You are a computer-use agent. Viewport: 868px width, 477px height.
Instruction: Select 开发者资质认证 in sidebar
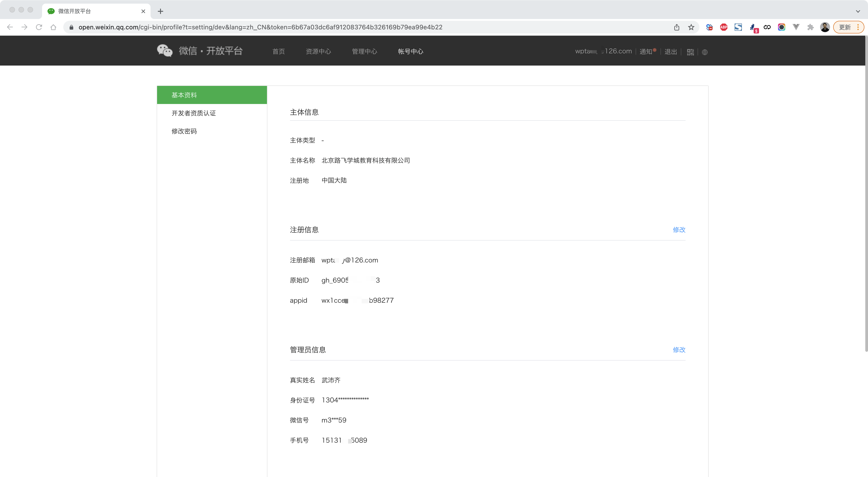pos(193,113)
